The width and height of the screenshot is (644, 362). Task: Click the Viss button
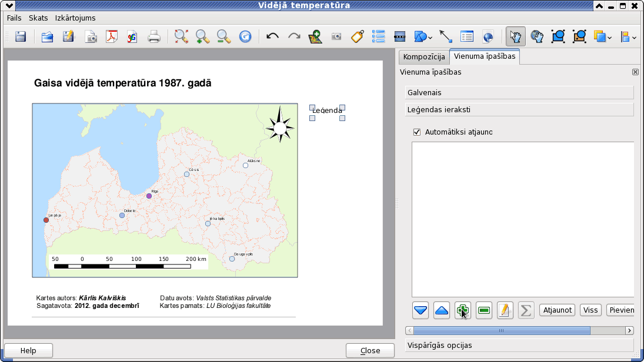point(590,310)
